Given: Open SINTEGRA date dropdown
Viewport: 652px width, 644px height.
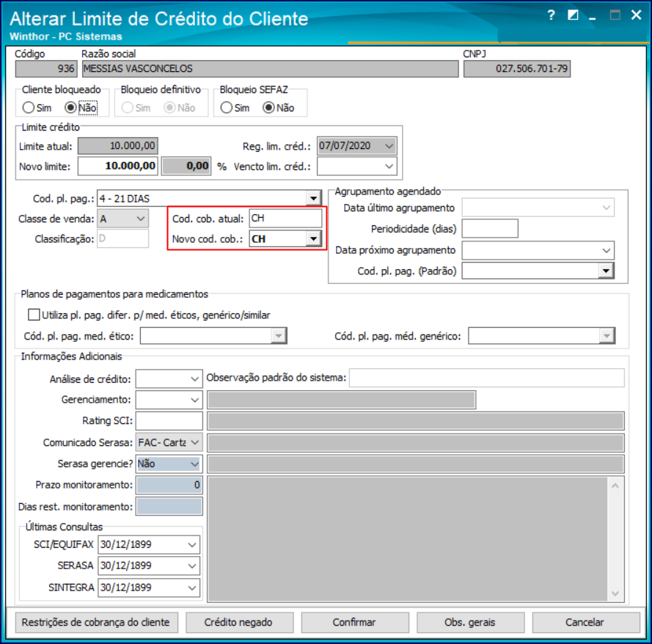Looking at the screenshot, I should click(x=191, y=588).
